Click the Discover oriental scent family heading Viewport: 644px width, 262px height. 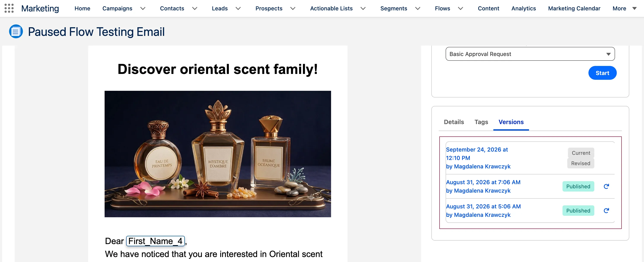217,69
